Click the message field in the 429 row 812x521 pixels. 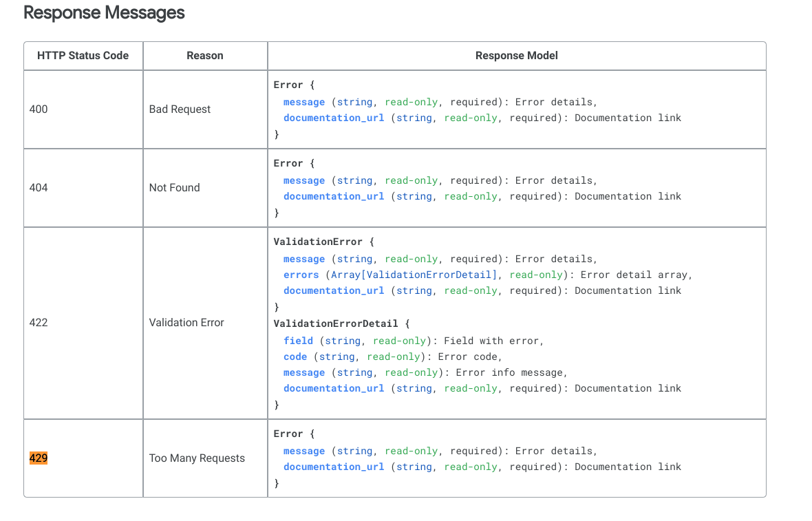(304, 451)
